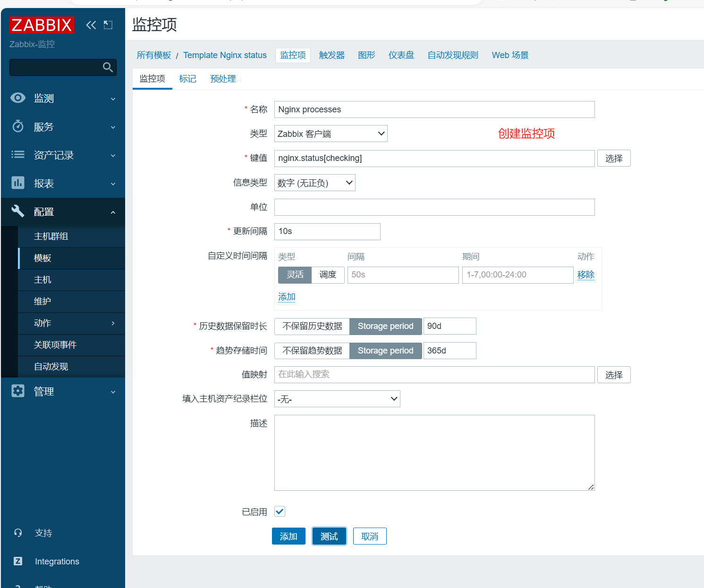Click the 值映射 search field
The width and height of the screenshot is (704, 588).
[x=434, y=375]
